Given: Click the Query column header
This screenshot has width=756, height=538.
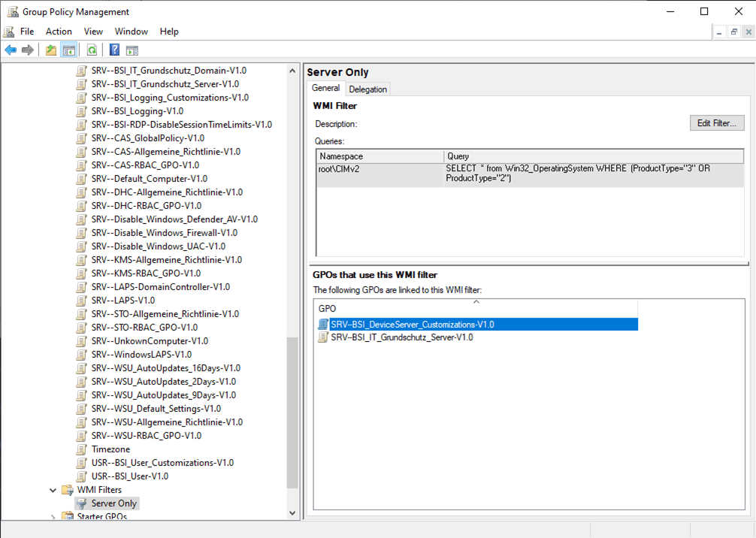Looking at the screenshot, I should pyautogui.click(x=594, y=156).
